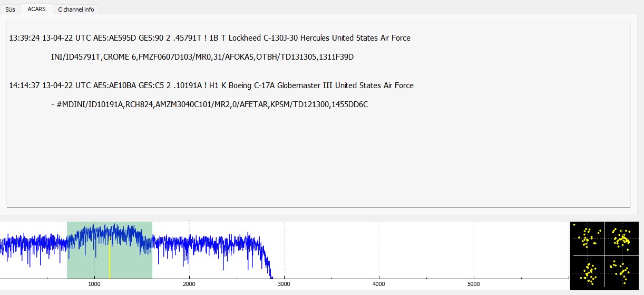This screenshot has width=644, height=295.
Task: Click the green highlighted band in the spectrum
Action: pyautogui.click(x=110, y=250)
